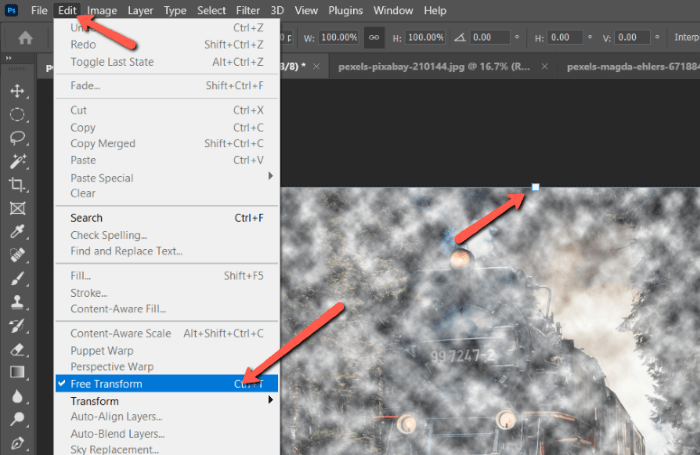Image resolution: width=700 pixels, height=455 pixels.
Task: Open the Interpolation dropdown in options bar
Action: pos(680,37)
